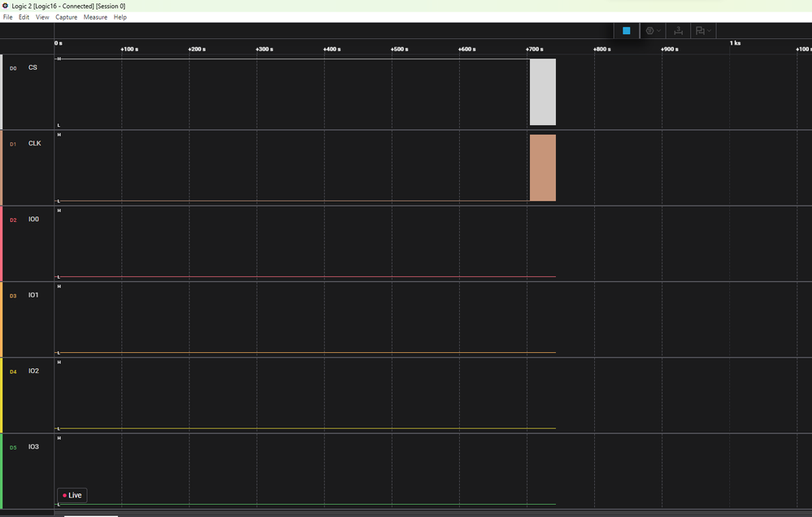
Task: Select the D1 CLK channel label
Action: pyautogui.click(x=34, y=143)
